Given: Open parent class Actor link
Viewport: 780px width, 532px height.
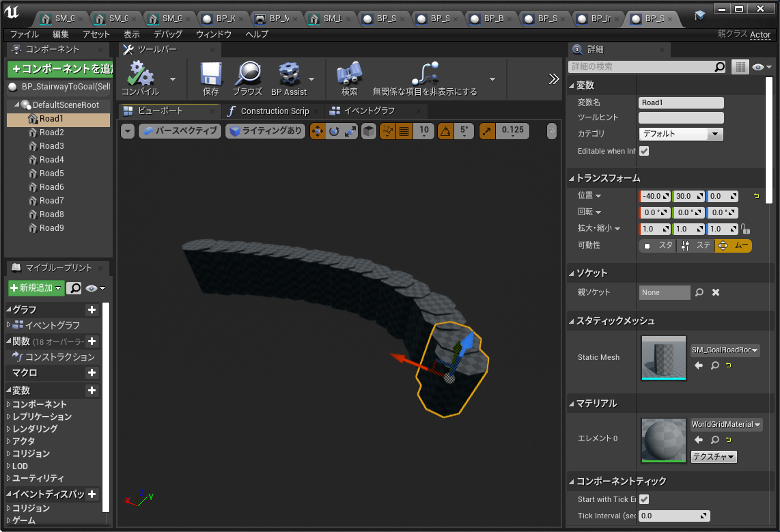Looking at the screenshot, I should pos(760,34).
